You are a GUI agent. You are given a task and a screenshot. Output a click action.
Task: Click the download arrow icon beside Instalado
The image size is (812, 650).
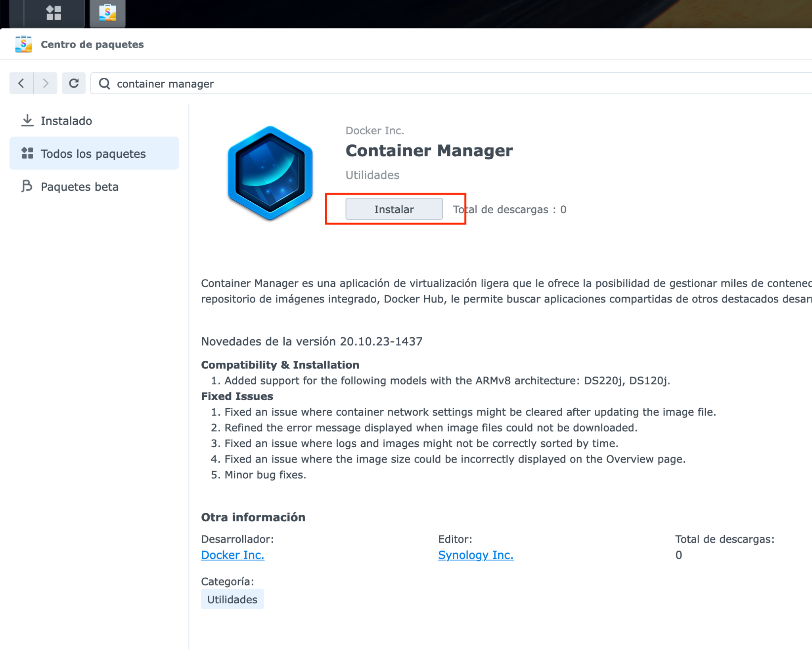[27, 120]
